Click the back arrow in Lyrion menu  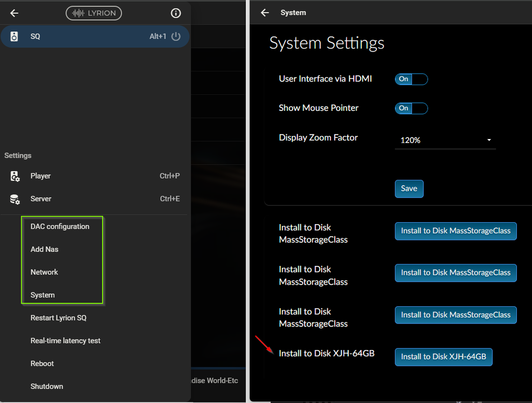(14, 13)
